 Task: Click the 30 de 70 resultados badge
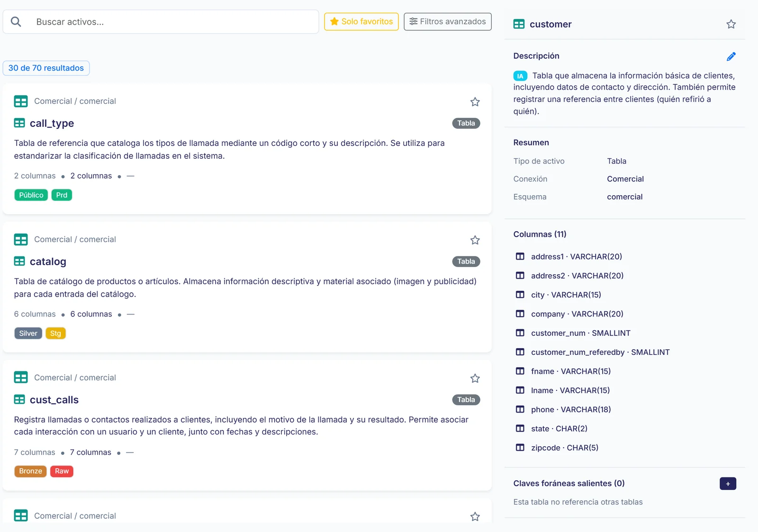coord(46,68)
